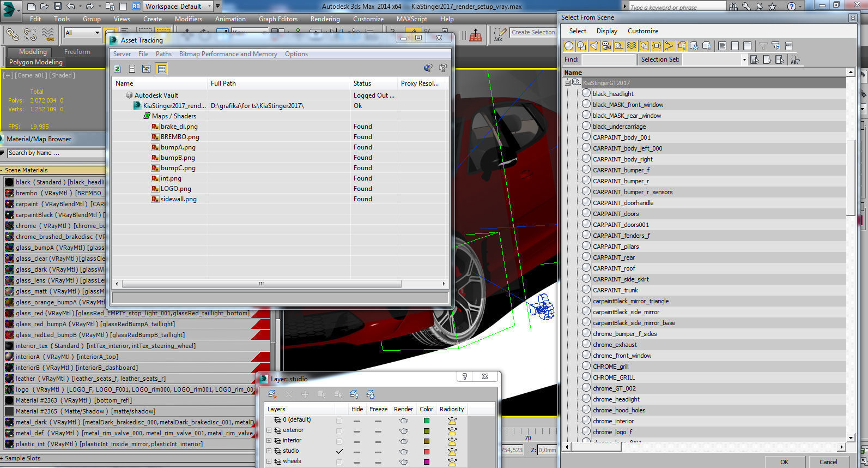Click the Find input field
Image resolution: width=868 pixels, height=468 pixels.
pyautogui.click(x=608, y=59)
